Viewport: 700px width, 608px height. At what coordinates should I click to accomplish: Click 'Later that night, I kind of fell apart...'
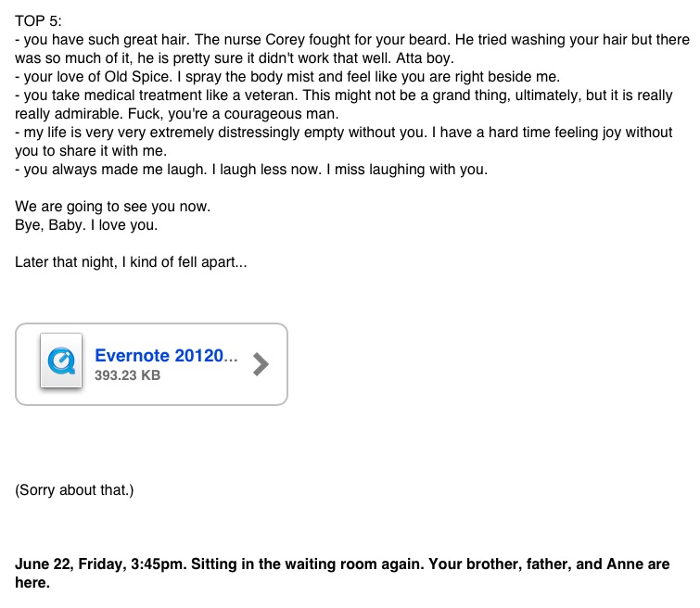point(131,262)
